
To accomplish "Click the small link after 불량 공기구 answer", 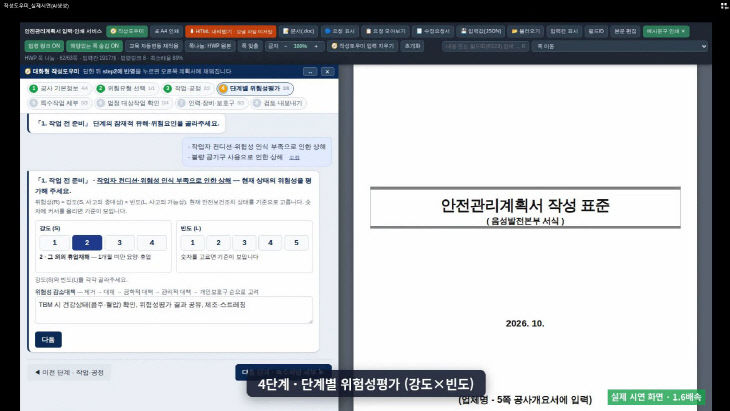I will pos(294,158).
